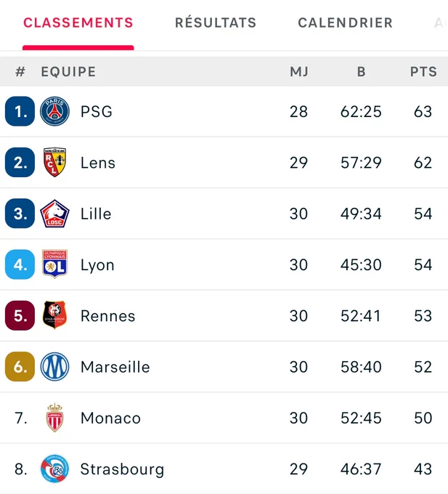This screenshot has height=494, width=448.
Task: Click Lens points value 62
Action: click(423, 163)
